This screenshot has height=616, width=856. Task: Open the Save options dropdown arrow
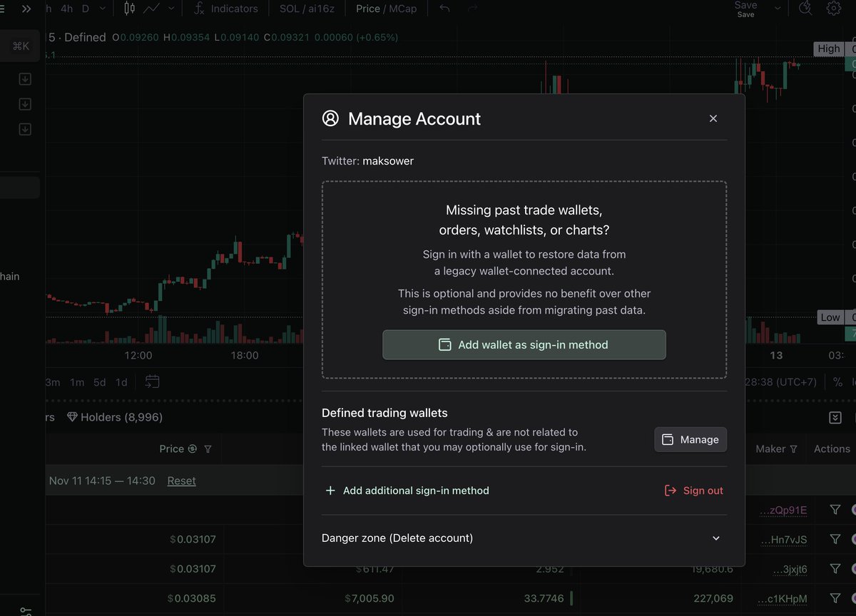(778, 9)
